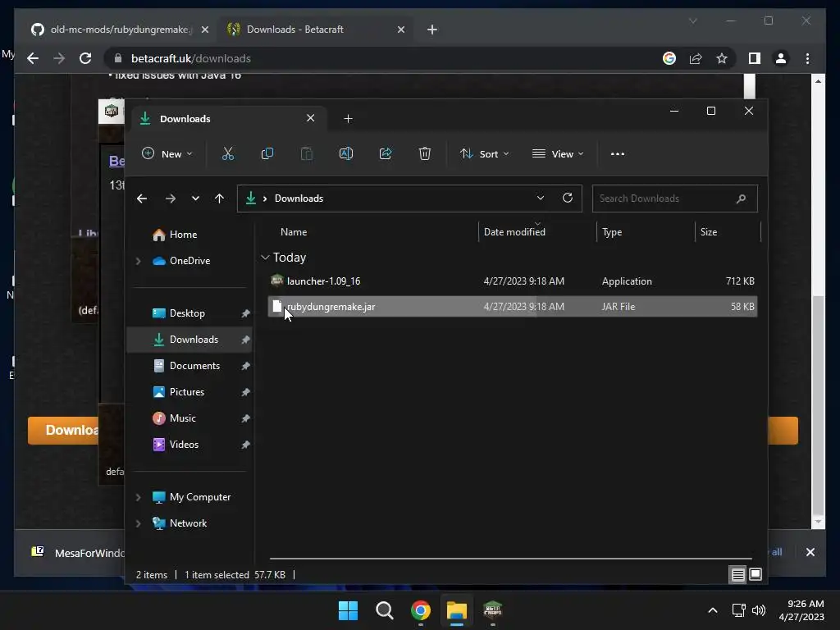The image size is (840, 630).
Task: Click the Chrome address bar URL
Action: [x=190, y=58]
